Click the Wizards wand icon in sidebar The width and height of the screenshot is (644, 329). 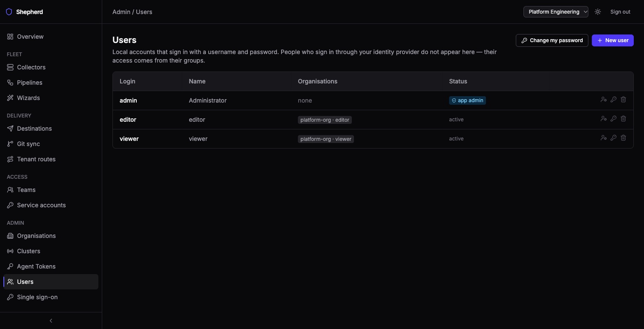tap(10, 98)
